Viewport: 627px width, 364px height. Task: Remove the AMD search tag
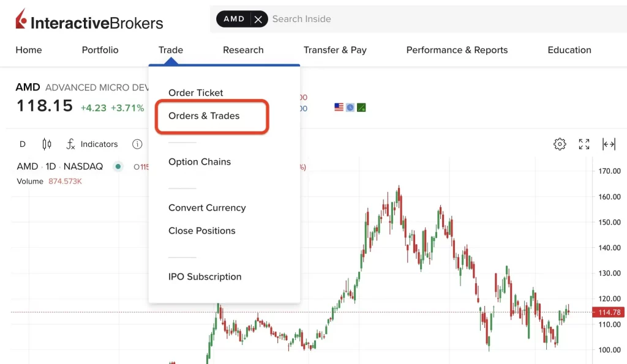tap(258, 20)
